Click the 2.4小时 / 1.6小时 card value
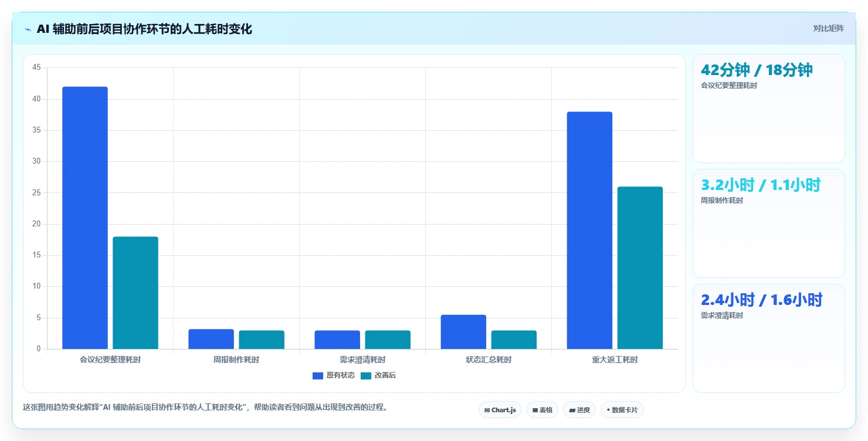 tap(762, 300)
